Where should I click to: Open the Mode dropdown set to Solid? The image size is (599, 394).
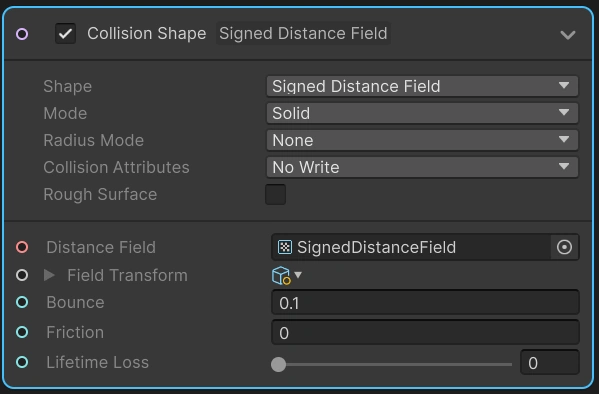tap(422, 113)
